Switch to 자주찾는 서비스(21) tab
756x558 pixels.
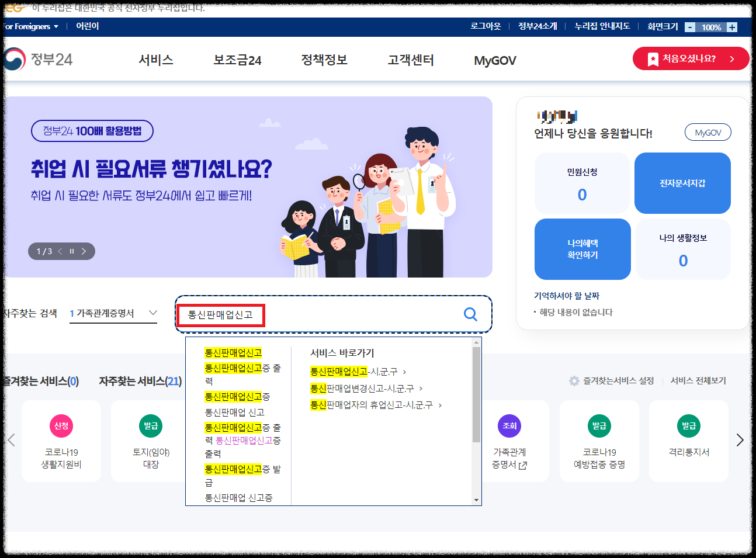[x=140, y=382]
